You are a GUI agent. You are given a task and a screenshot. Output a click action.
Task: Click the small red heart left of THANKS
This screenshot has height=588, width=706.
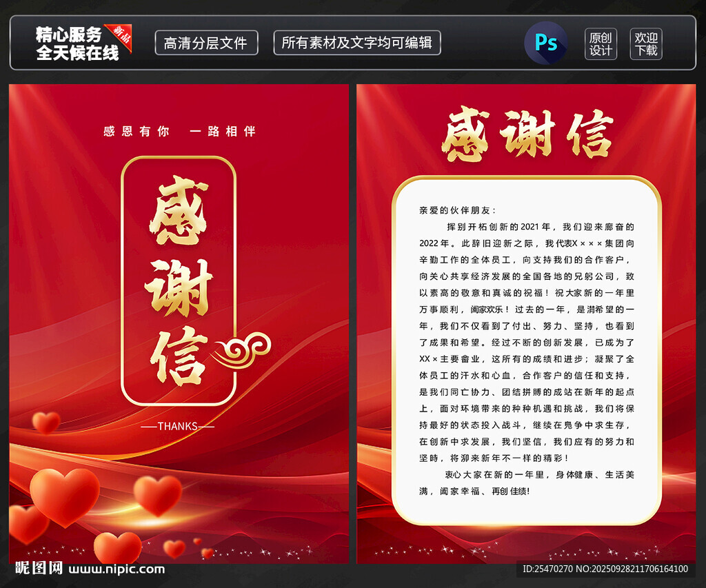[46, 423]
